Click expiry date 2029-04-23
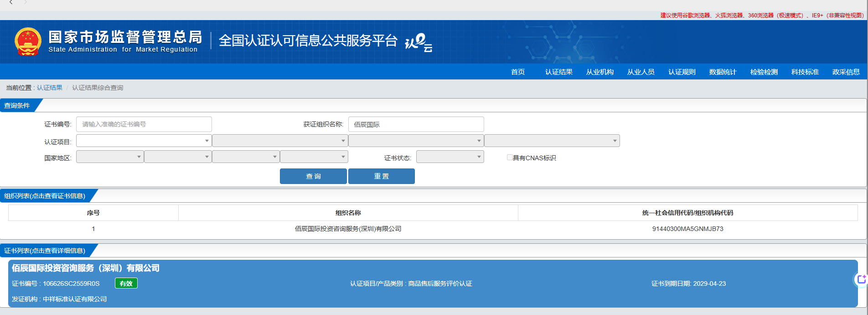The width and height of the screenshot is (868, 315). tap(709, 283)
